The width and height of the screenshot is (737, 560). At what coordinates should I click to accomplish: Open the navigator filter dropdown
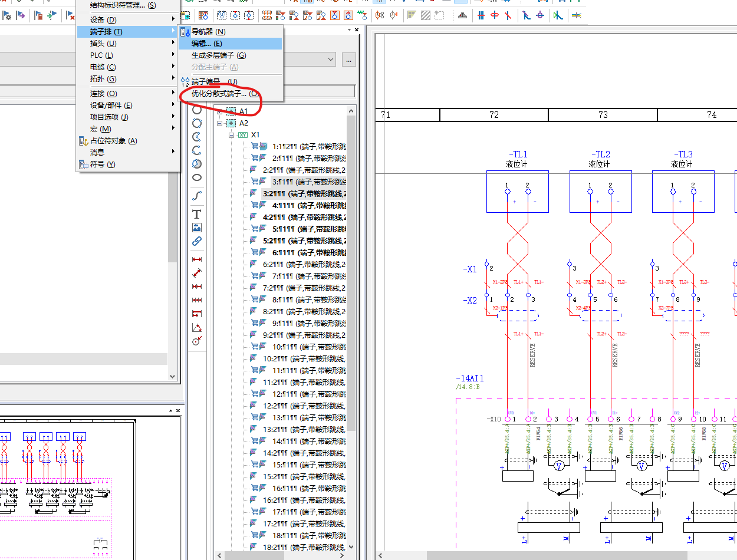(x=330, y=60)
